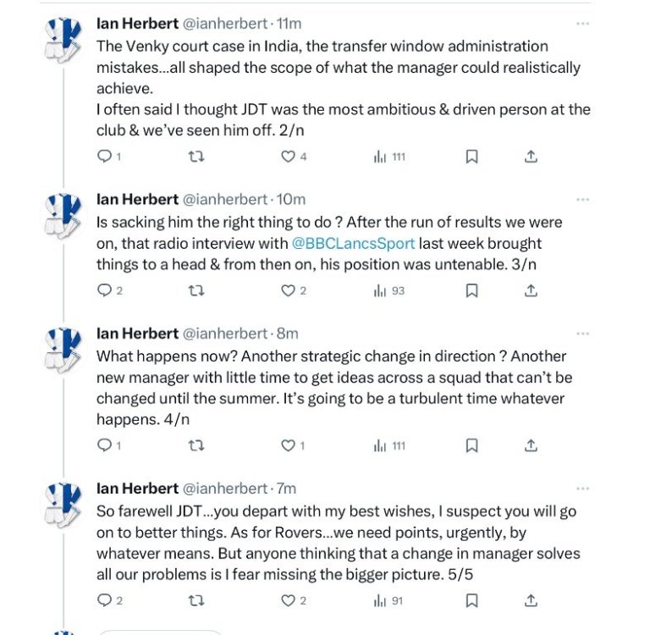Screen dimensions: 672x635
Task: Bookmark the 'What happens now?' tweet
Action: click(x=472, y=445)
